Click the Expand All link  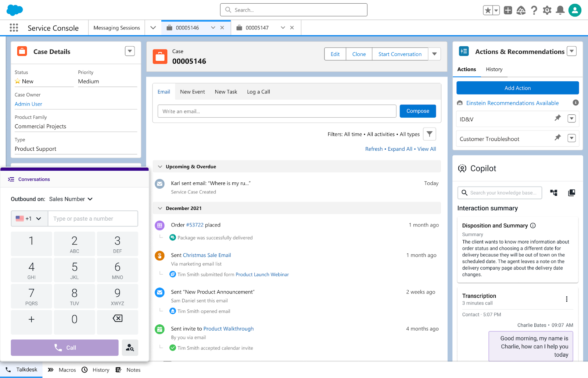(400, 149)
